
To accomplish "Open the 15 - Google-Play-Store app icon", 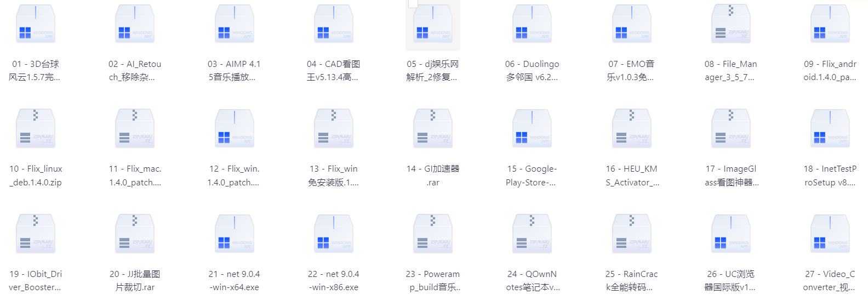I will tap(532, 129).
